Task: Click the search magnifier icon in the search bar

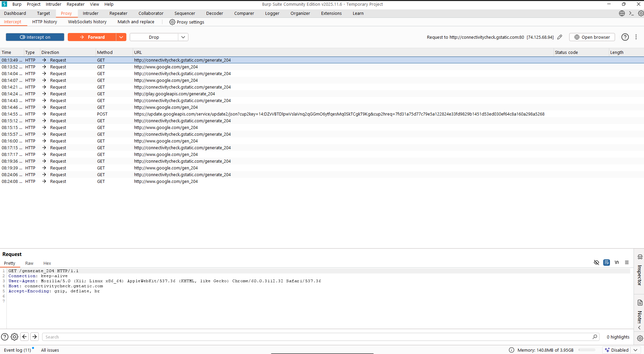Action: (x=595, y=337)
